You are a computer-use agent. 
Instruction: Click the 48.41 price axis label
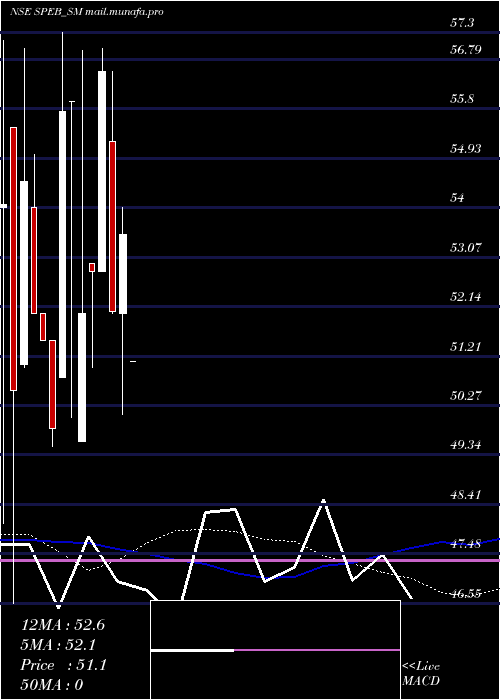[x=465, y=495]
